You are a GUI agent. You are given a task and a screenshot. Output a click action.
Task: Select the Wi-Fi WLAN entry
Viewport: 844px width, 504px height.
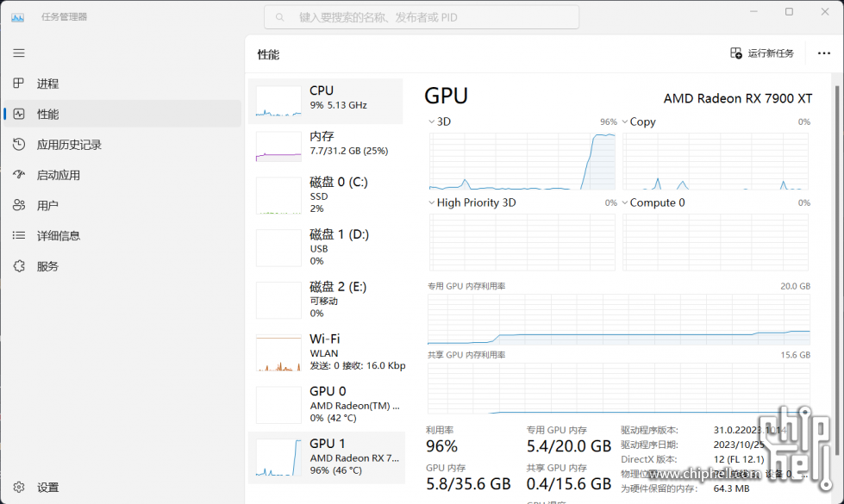326,352
